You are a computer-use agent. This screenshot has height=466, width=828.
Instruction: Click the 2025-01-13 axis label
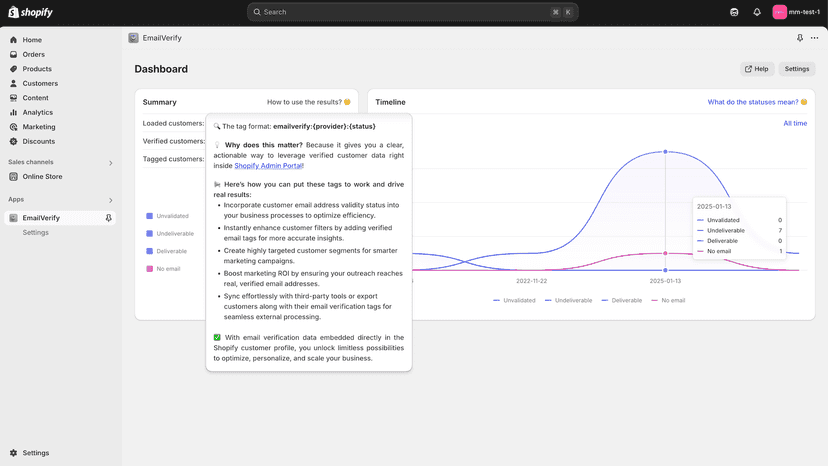pyautogui.click(x=665, y=281)
